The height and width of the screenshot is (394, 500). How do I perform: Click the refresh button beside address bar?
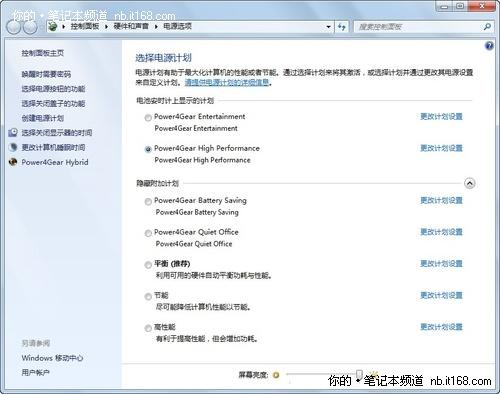coord(342,27)
